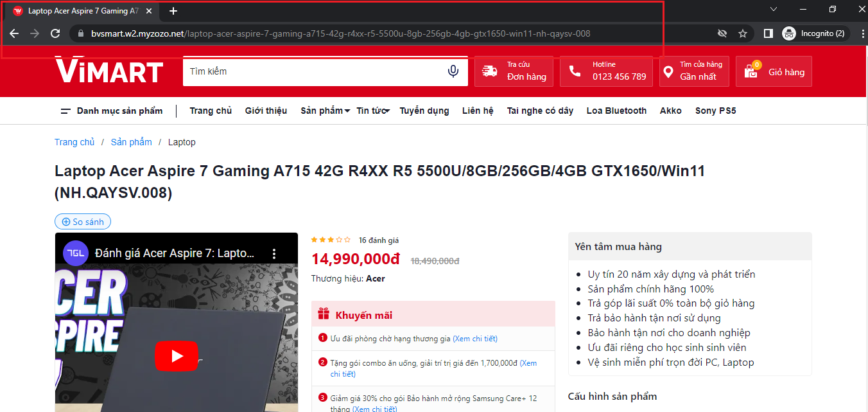868x412 pixels.
Task: Open the Akko menu item
Action: pyautogui.click(x=671, y=111)
